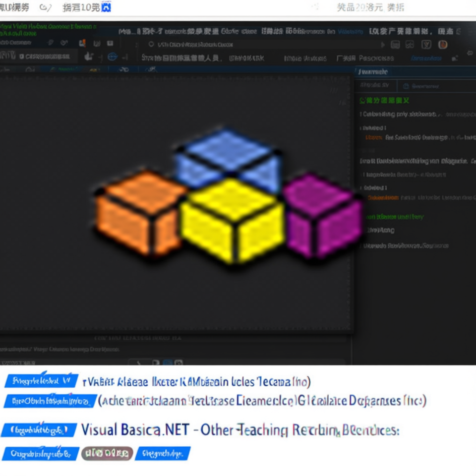476x476 pixels.
Task: Click the globe icon in the second toolbar row
Action: tap(113, 57)
